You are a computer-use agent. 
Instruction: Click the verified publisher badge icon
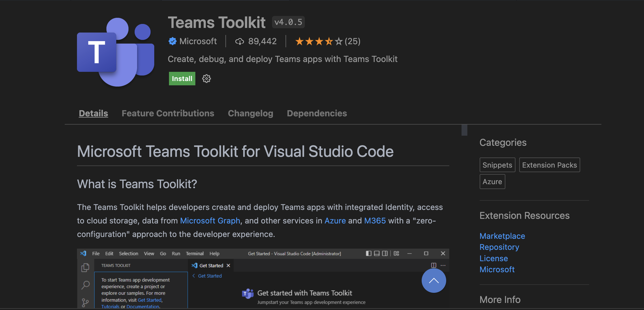173,41
